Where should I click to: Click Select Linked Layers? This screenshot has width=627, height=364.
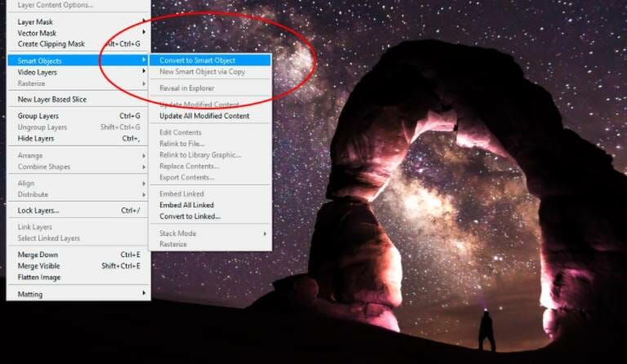[x=78, y=238]
